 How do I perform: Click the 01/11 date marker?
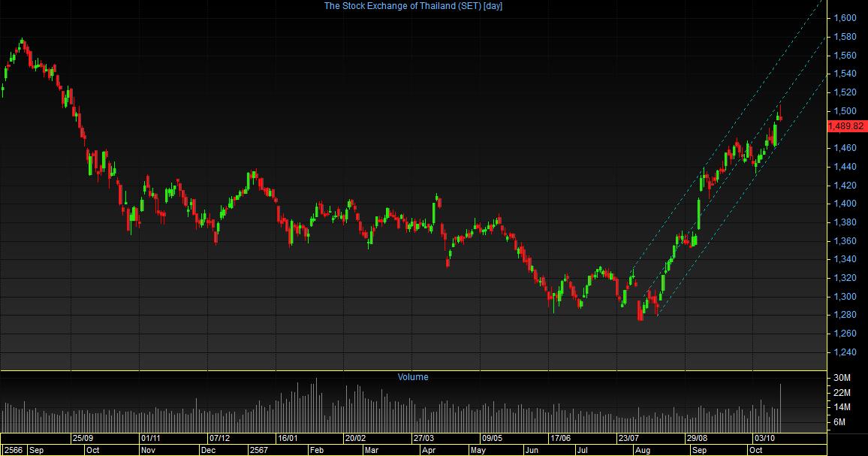click(x=151, y=438)
